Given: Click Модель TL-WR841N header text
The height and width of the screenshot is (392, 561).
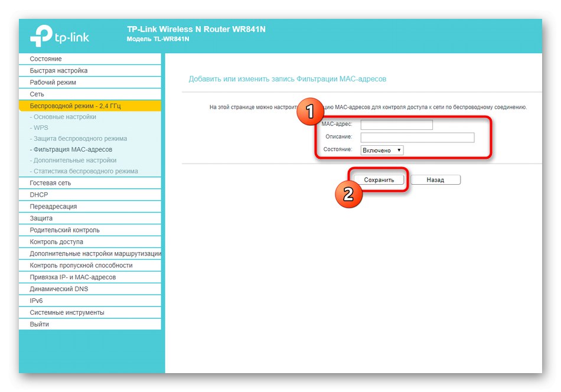Looking at the screenshot, I should (158, 39).
